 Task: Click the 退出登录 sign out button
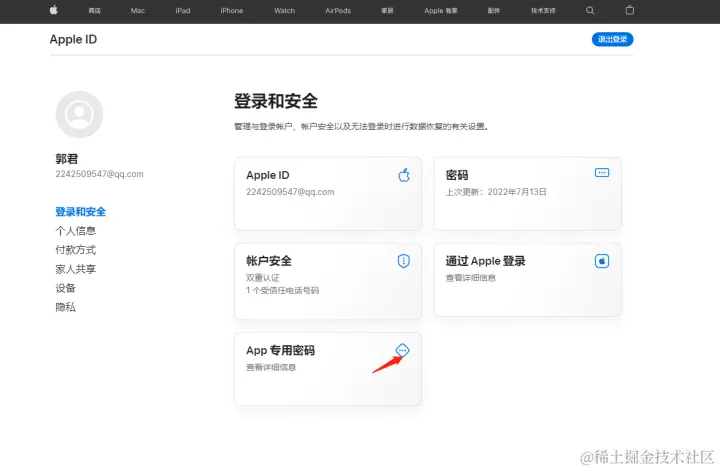click(x=613, y=39)
